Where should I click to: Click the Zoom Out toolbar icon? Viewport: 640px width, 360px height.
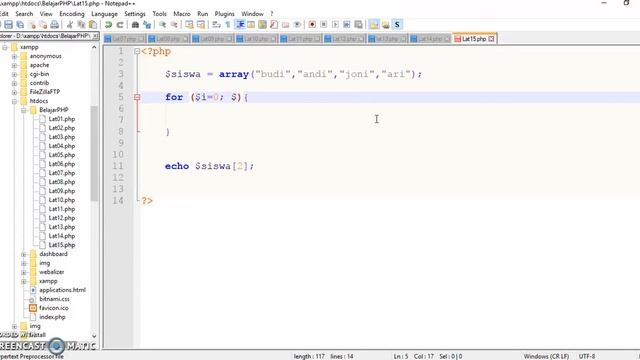coord(174,24)
